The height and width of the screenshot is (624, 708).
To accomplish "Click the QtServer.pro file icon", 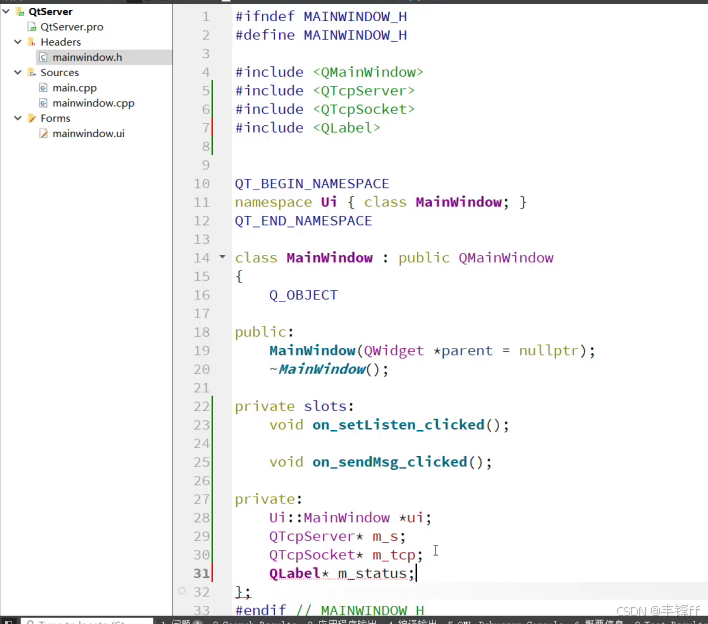I will [32, 27].
